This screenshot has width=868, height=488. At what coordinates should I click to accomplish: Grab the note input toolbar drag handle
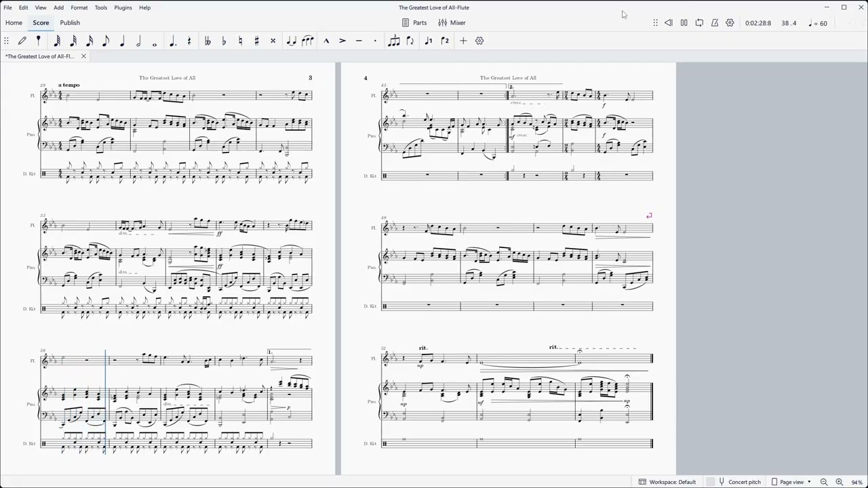point(6,41)
